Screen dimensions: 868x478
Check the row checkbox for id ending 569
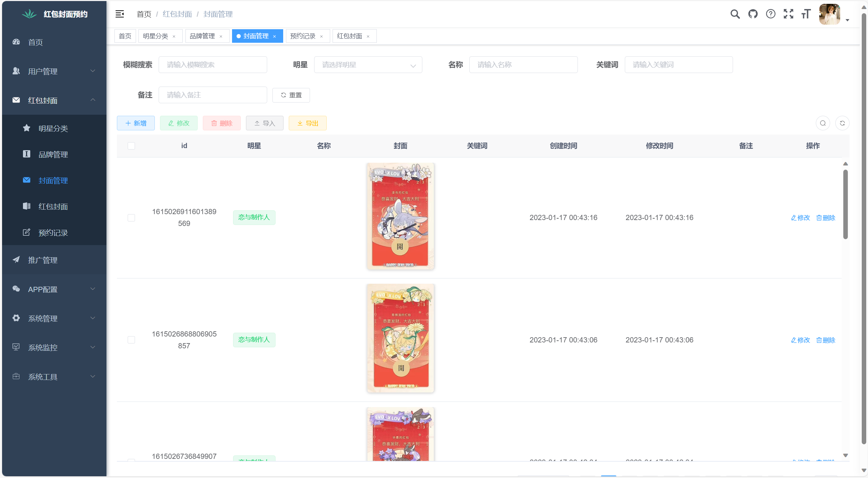tap(131, 218)
